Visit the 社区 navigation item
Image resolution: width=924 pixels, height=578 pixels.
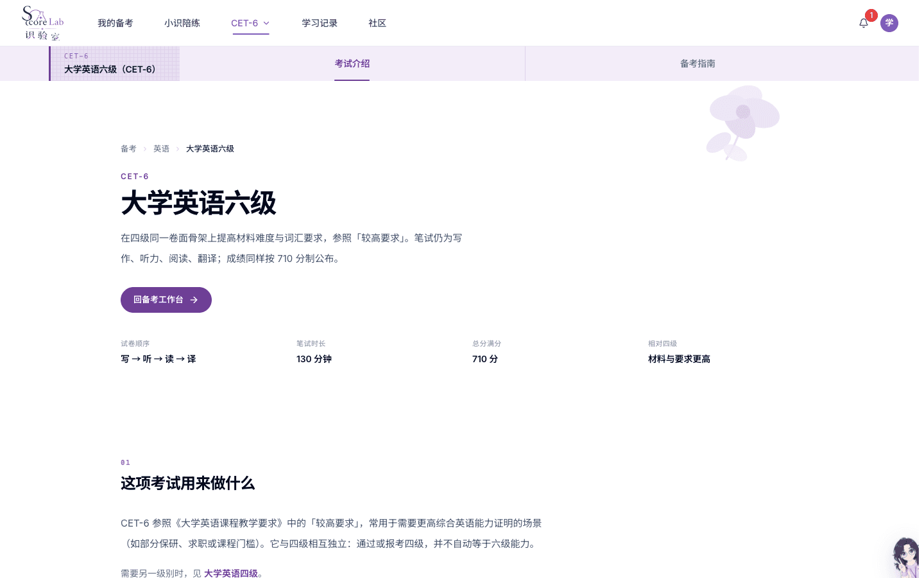coord(377,23)
